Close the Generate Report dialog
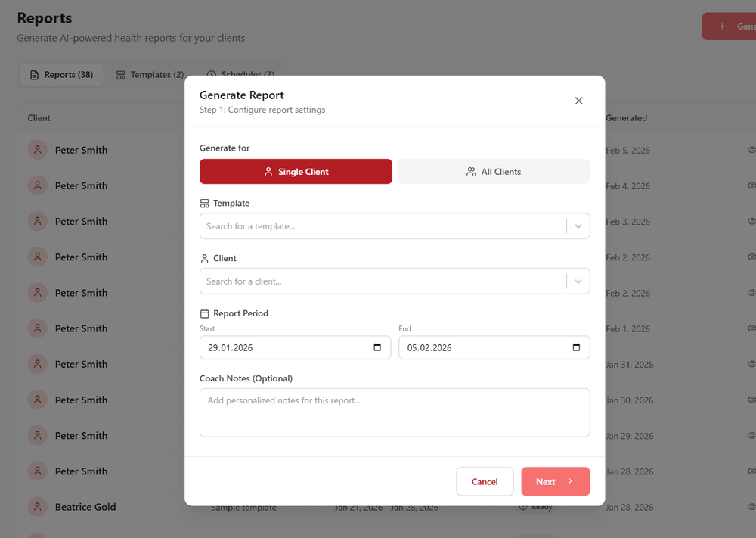This screenshot has width=756, height=538. pyautogui.click(x=578, y=101)
